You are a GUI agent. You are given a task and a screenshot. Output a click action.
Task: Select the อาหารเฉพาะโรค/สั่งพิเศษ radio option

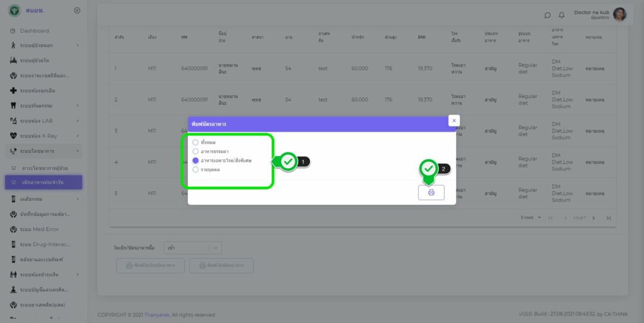pos(196,161)
